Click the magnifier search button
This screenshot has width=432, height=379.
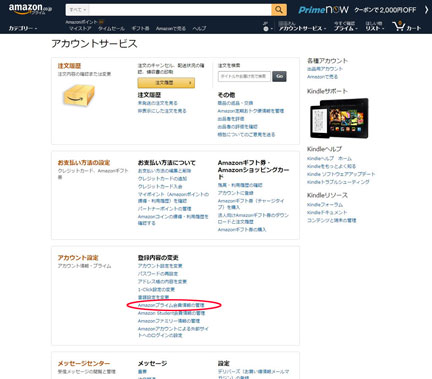click(279, 10)
